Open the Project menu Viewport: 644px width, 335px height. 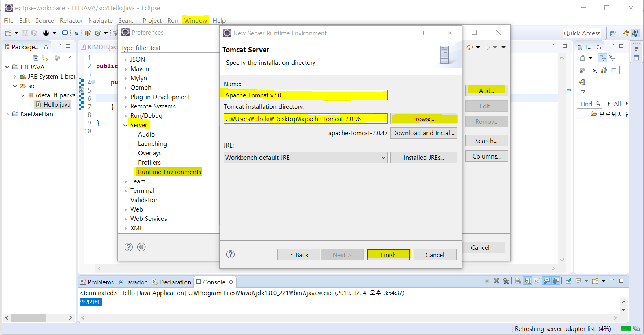pos(152,20)
